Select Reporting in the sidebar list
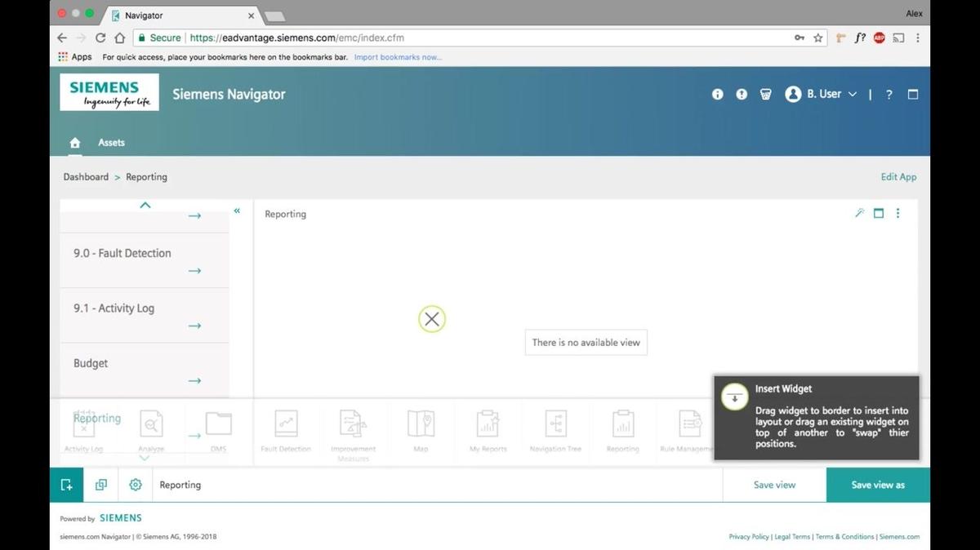The width and height of the screenshot is (980, 550). point(97,418)
